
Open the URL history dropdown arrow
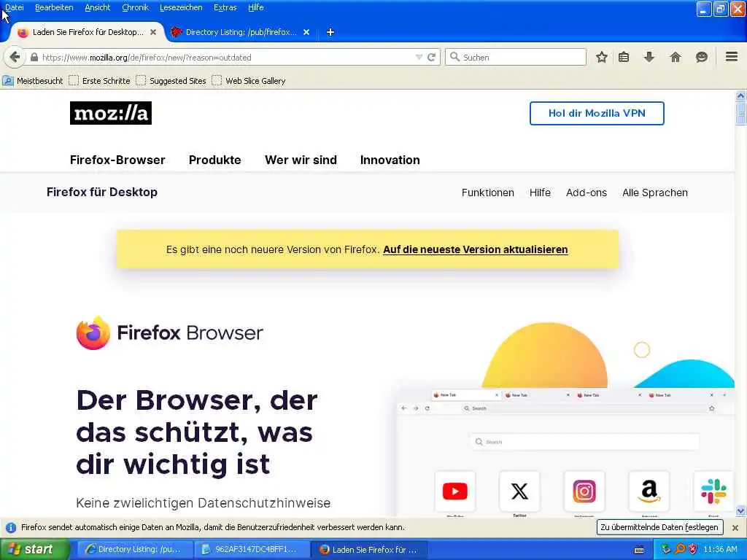(x=419, y=57)
